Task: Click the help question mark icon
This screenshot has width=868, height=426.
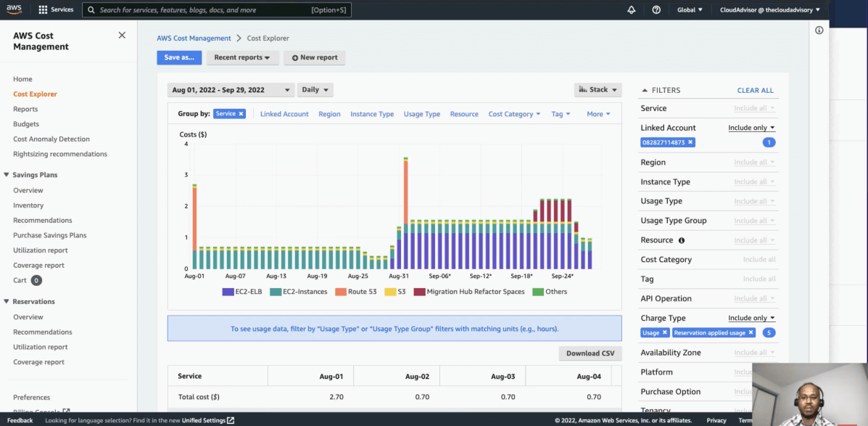Action: coord(656,10)
